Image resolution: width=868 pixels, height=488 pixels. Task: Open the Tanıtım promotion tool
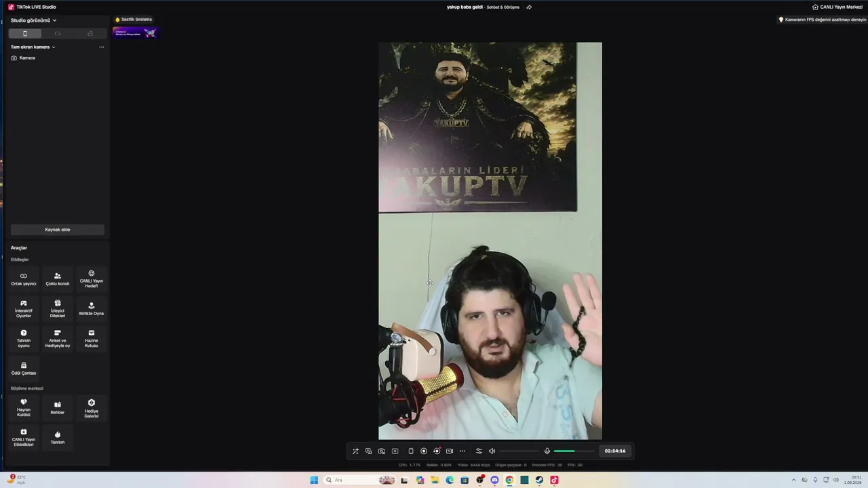(x=58, y=437)
